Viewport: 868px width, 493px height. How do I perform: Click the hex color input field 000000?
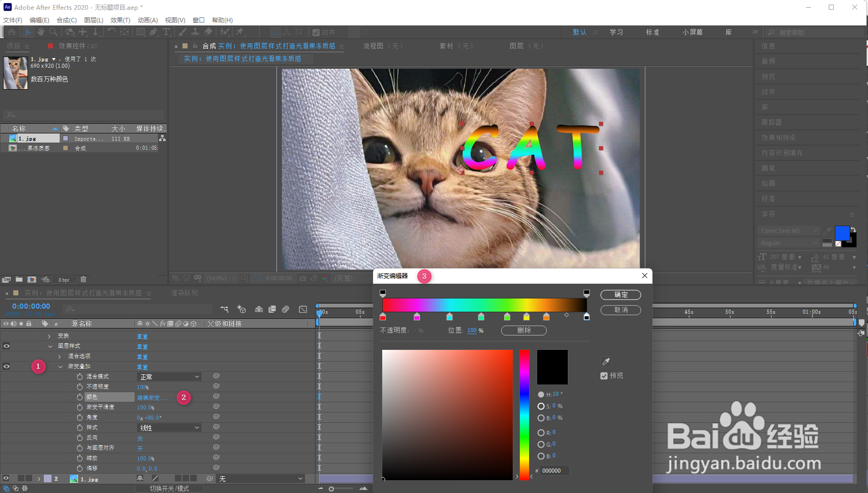[x=555, y=471]
